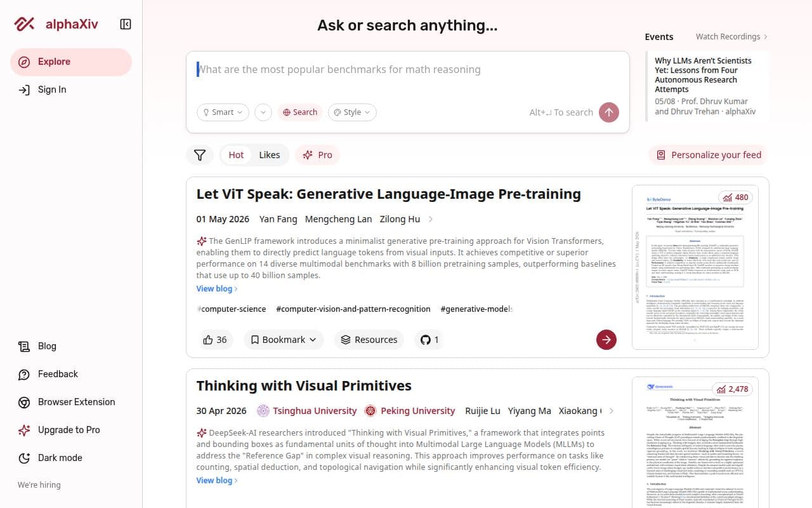Click the Thinking with Visual Primitives thumbnail
The height and width of the screenshot is (508, 812).
pyautogui.click(x=695, y=443)
